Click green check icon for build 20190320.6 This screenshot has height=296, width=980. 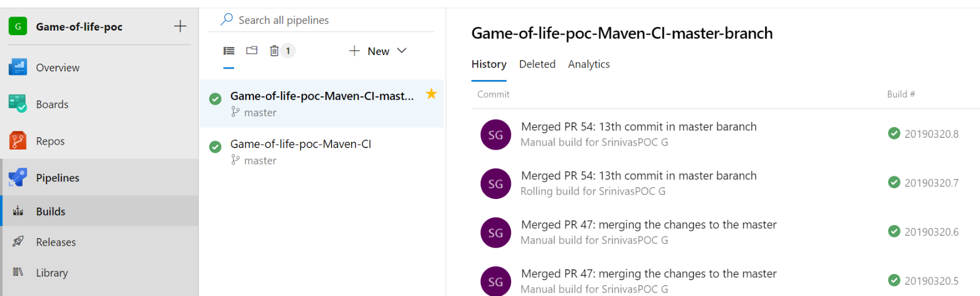[x=894, y=231]
